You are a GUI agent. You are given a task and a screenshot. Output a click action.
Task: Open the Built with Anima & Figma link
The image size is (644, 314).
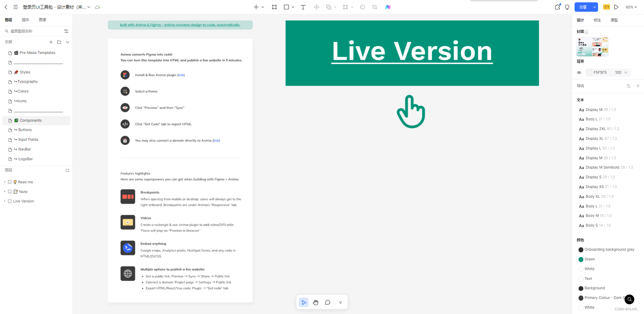click(180, 25)
